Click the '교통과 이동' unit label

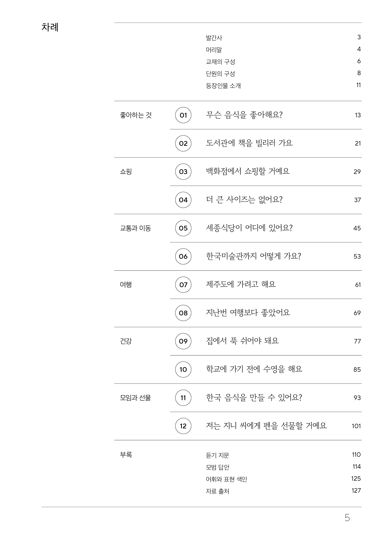[x=135, y=228]
